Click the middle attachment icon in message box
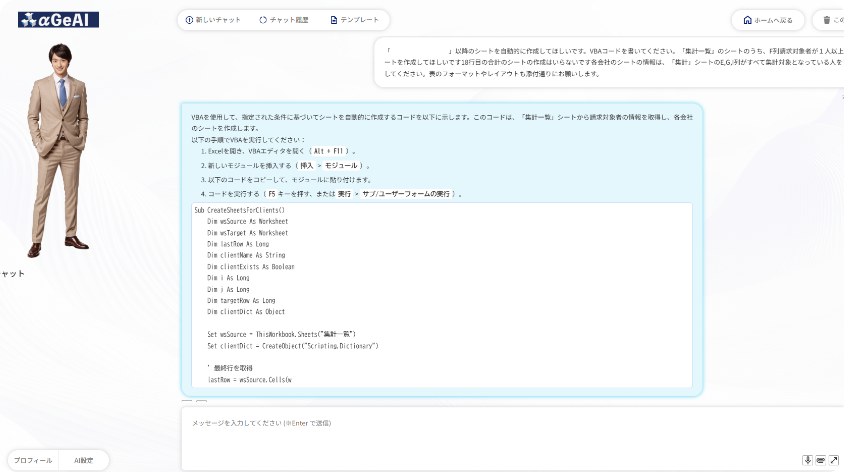Screen dimensions: 844x472 (820, 460)
